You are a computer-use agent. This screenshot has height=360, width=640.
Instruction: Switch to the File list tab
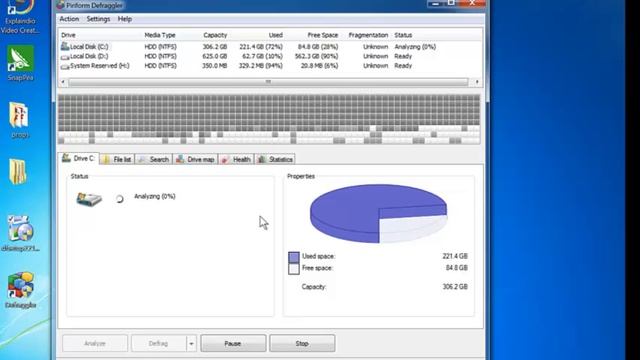[117, 159]
